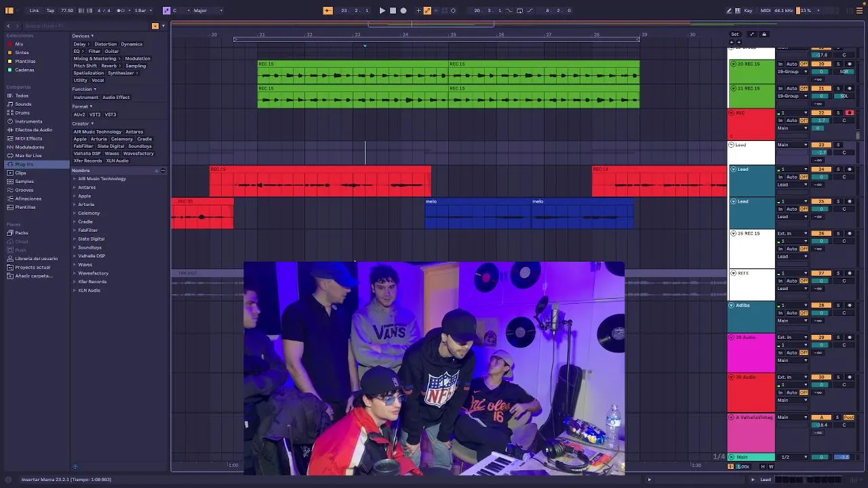The width and height of the screenshot is (868, 488).
Task: Expand the FabFilter folder in plug-in list
Action: pyautogui.click(x=75, y=230)
